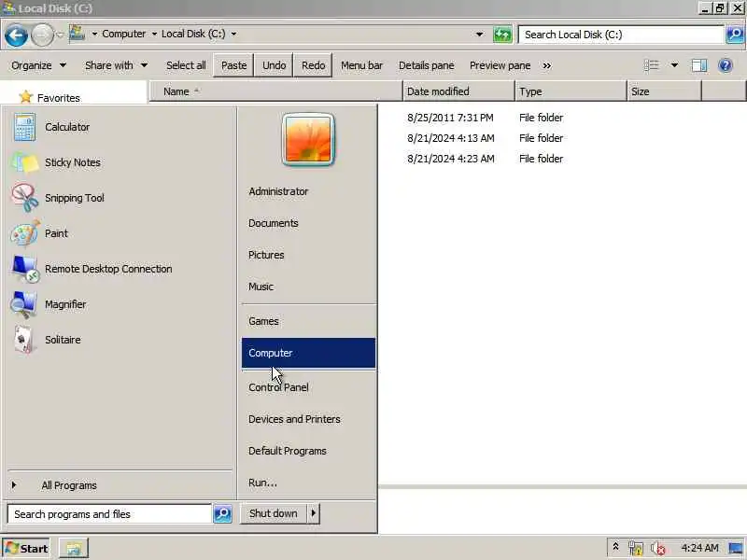Viewport: 747px width, 560px height.
Task: Click the Undo toolbar button
Action: pos(274,65)
